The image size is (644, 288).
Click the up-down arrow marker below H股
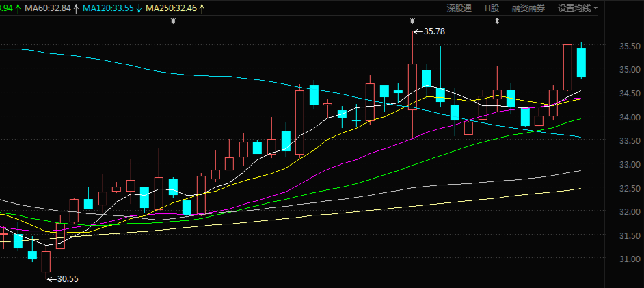tap(498, 21)
